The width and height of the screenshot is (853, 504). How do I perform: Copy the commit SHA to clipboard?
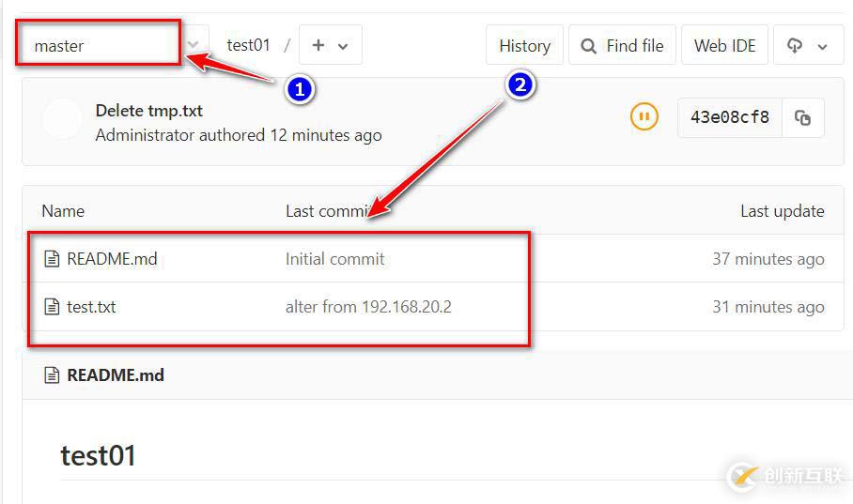point(803,117)
